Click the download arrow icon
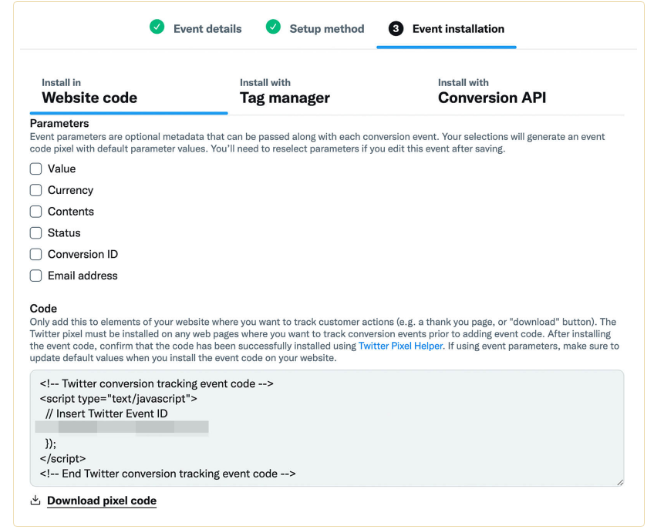Screen dimensions: 658x531 (36, 500)
